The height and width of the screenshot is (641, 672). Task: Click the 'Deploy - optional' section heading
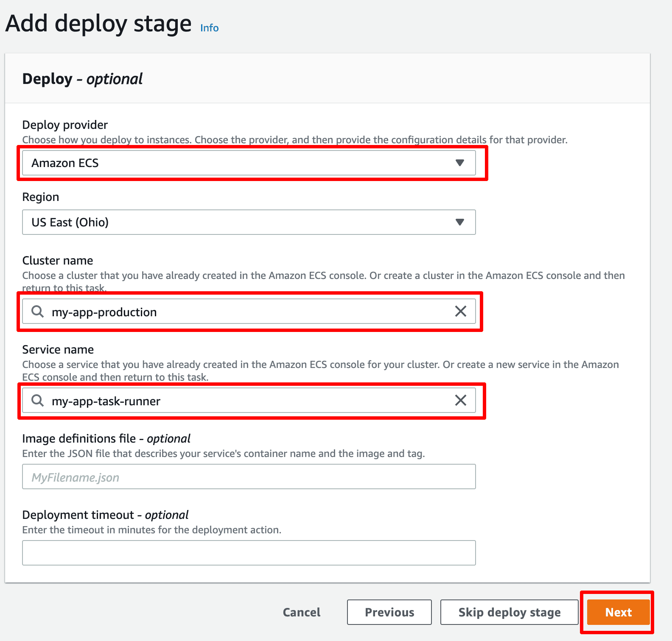click(82, 79)
